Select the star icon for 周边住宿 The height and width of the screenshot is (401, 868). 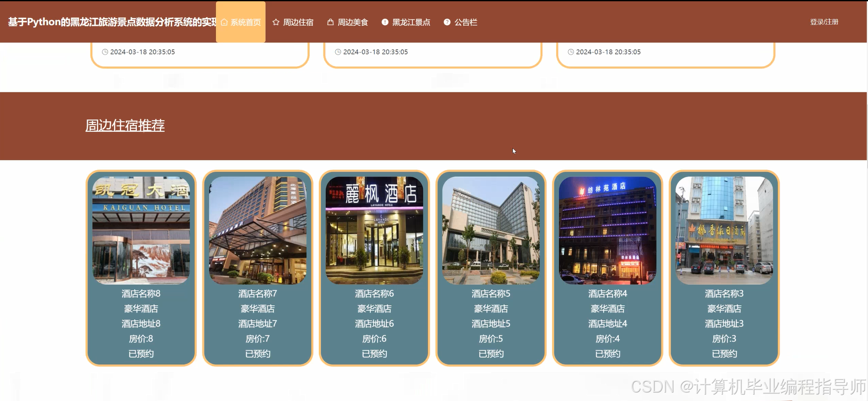pyautogui.click(x=277, y=22)
